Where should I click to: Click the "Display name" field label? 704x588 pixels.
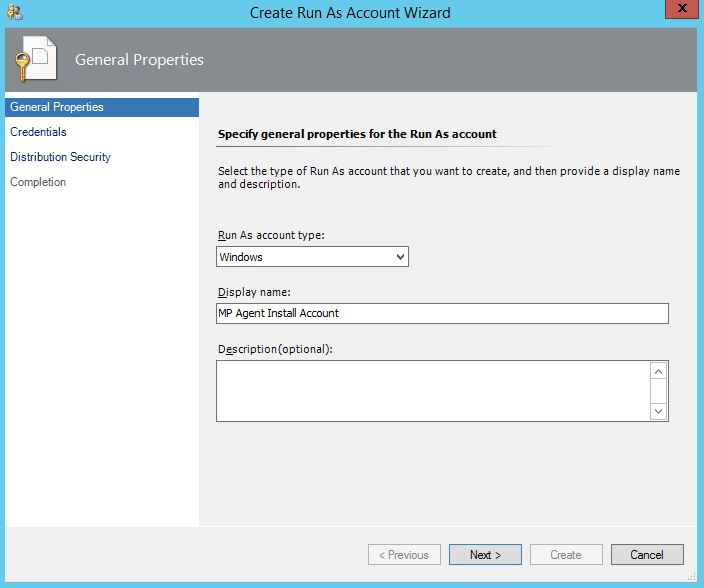(253, 292)
